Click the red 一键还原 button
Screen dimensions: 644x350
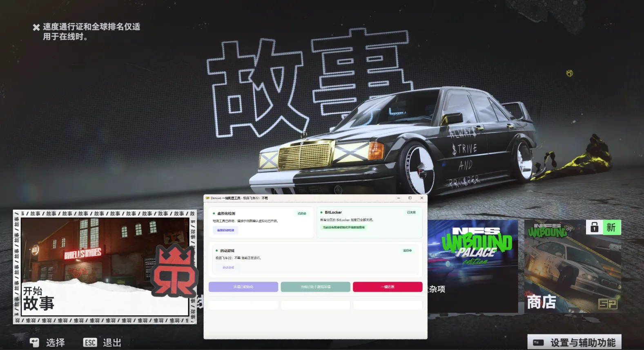tap(388, 287)
